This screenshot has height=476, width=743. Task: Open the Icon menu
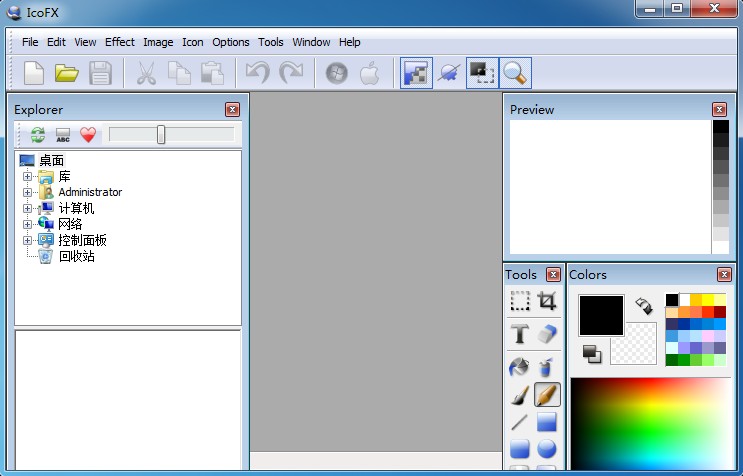[193, 42]
